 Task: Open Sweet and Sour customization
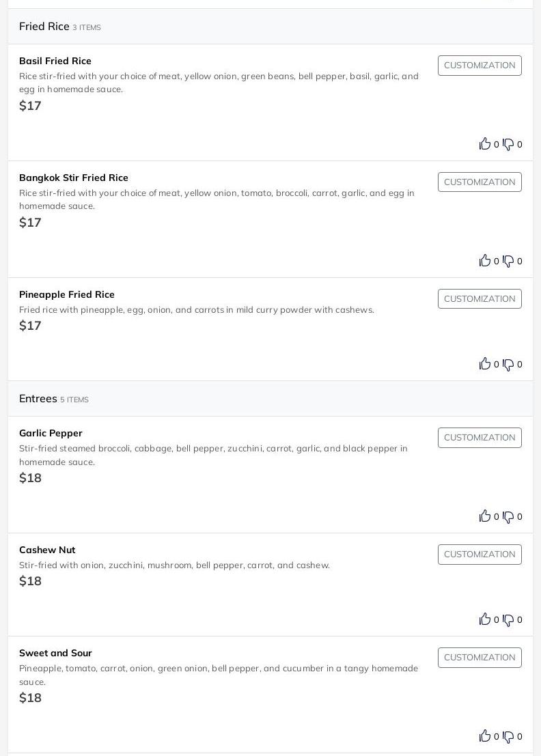(480, 658)
